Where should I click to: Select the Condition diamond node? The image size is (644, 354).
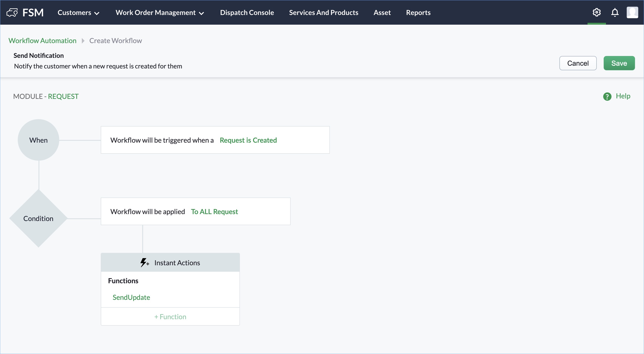[x=38, y=218]
